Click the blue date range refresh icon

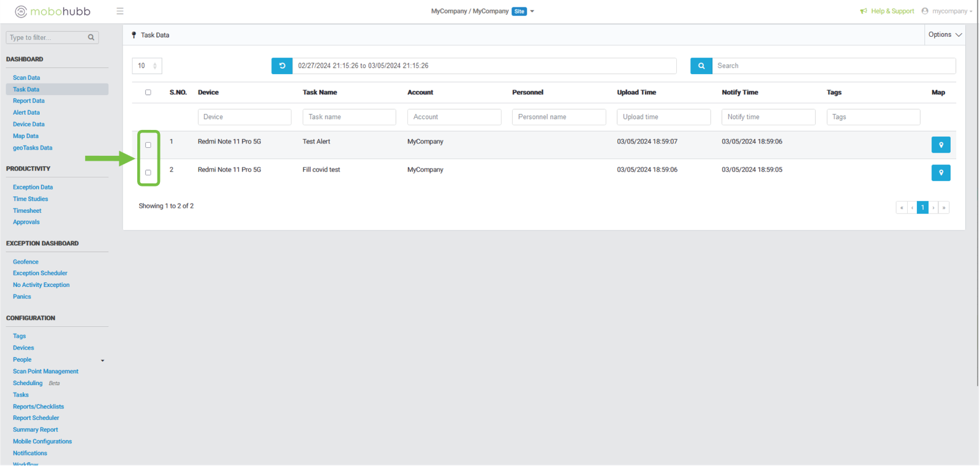[282, 66]
